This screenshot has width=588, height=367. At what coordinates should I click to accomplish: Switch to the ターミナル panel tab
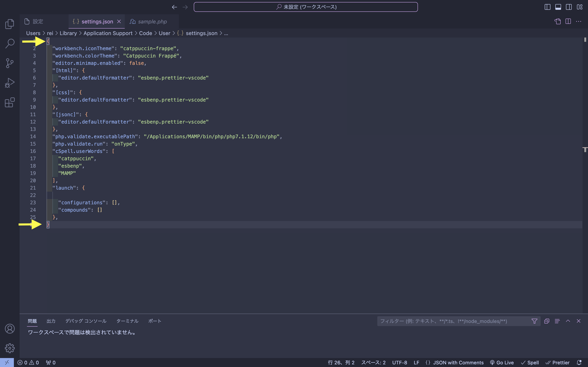(x=127, y=321)
